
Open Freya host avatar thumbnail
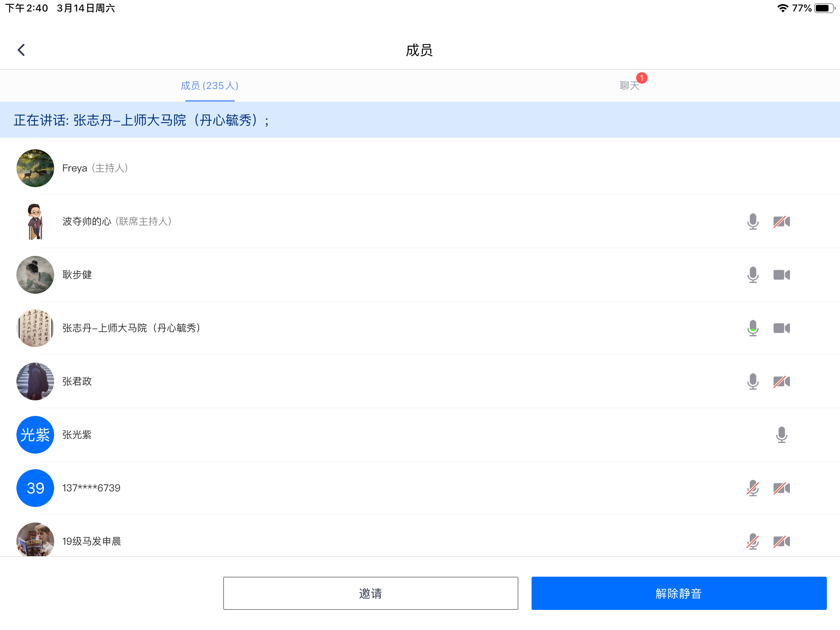[x=35, y=168]
